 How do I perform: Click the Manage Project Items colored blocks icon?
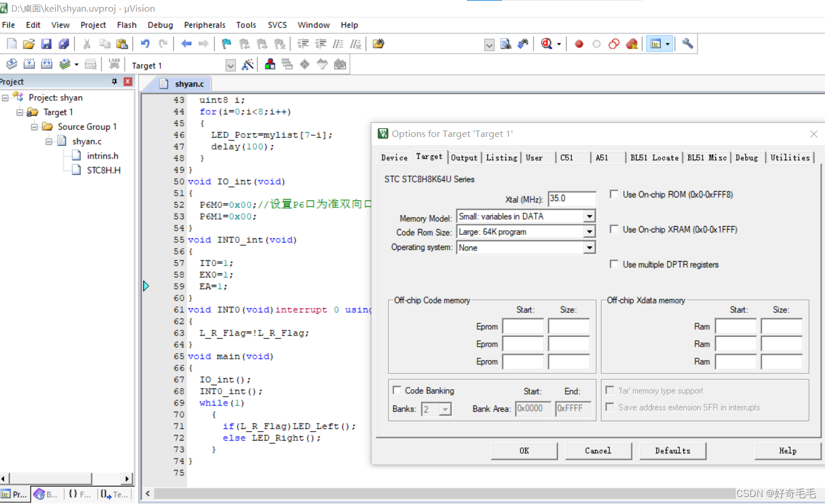(270, 65)
